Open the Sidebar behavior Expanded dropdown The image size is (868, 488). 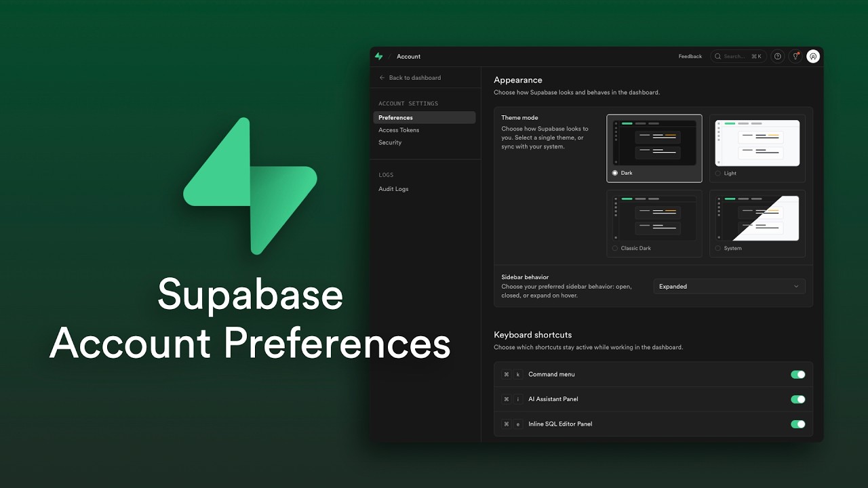(x=729, y=287)
